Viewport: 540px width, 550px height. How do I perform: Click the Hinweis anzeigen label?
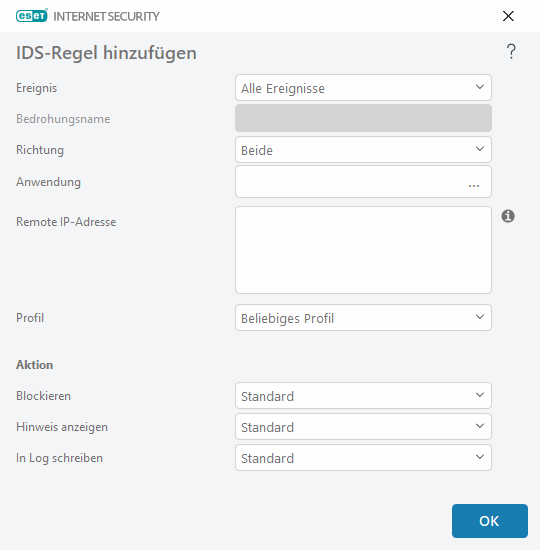[62, 427]
